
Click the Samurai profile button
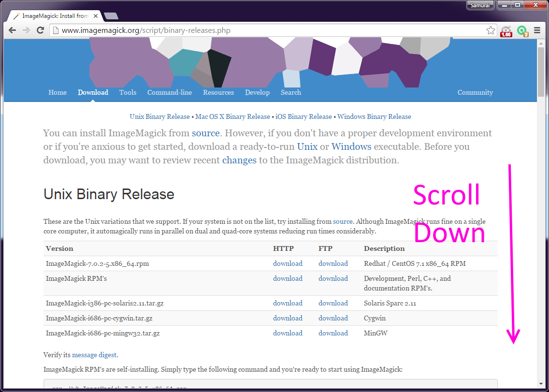(x=480, y=5)
